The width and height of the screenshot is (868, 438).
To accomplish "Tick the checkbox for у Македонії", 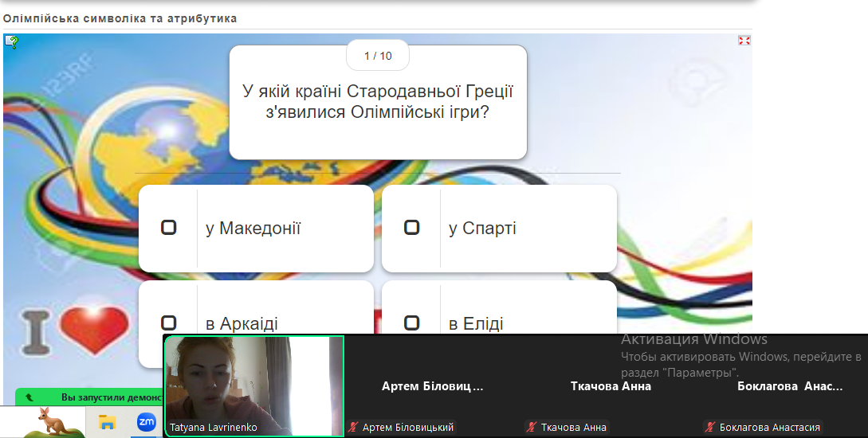I will 168,227.
